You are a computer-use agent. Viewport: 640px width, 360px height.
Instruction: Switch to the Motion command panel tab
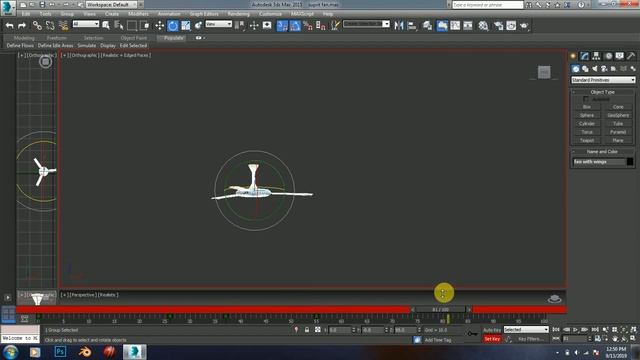(x=608, y=56)
